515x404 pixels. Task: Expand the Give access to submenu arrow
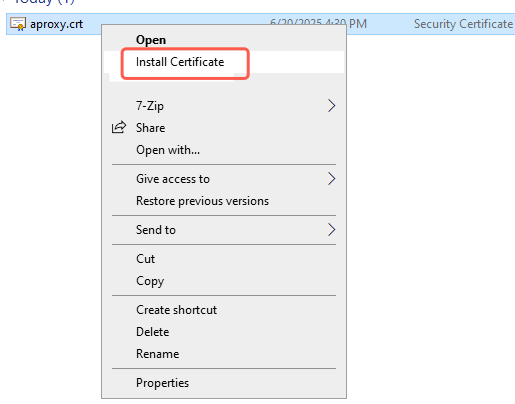[331, 179]
